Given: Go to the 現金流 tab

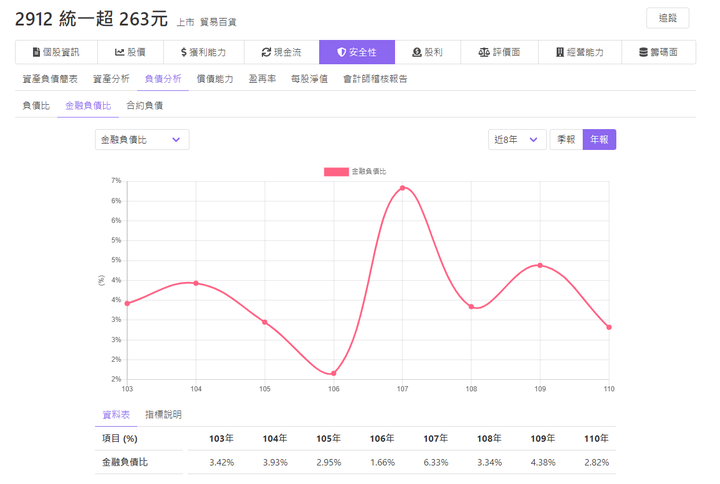Looking at the screenshot, I should (282, 52).
